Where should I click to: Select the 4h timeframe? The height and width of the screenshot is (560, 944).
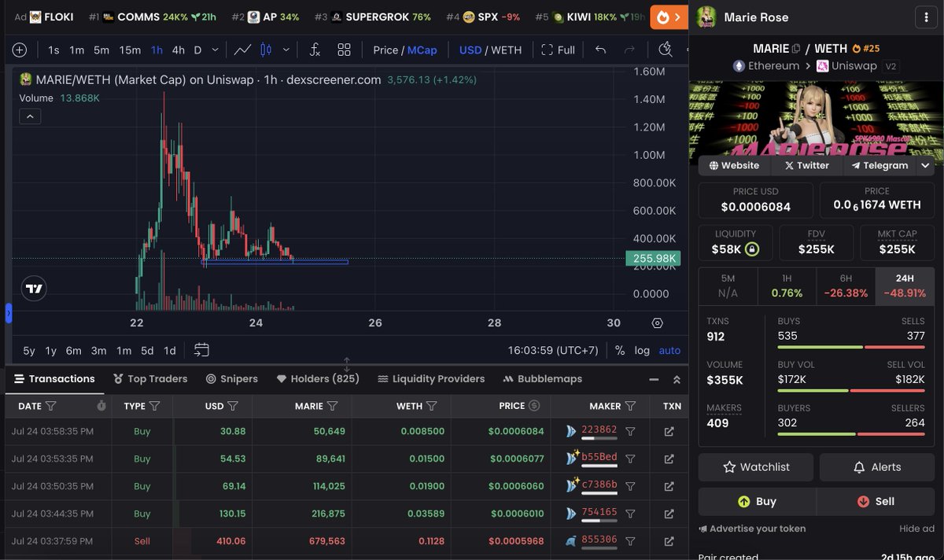pyautogui.click(x=179, y=50)
